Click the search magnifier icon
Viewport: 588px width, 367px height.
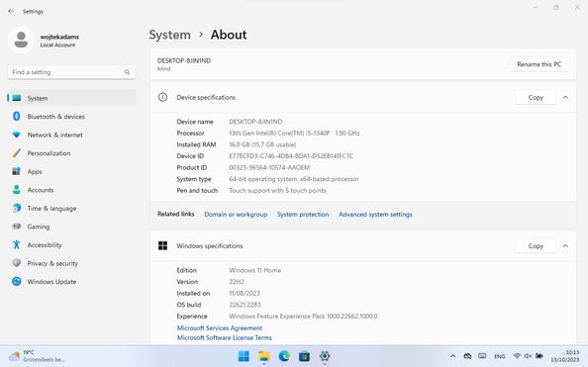coord(127,72)
